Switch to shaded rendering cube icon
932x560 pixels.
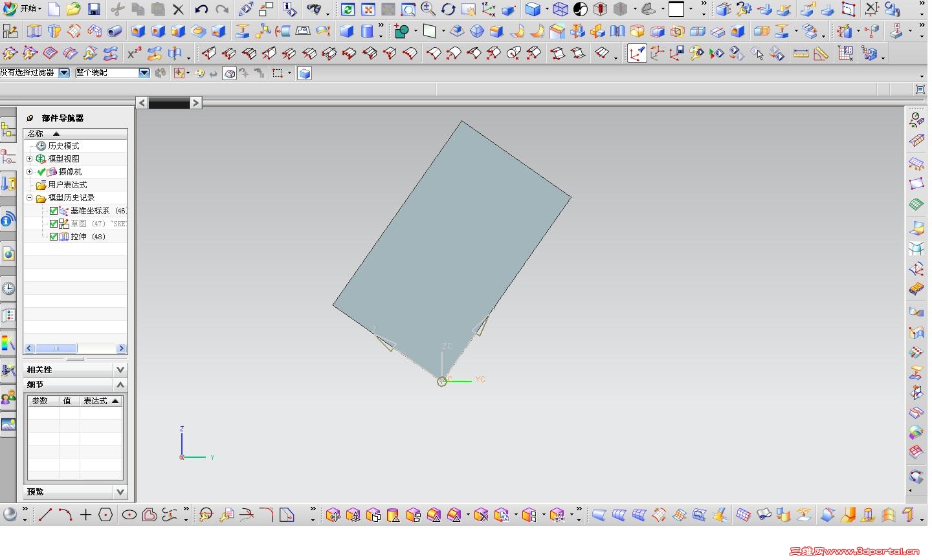tap(532, 9)
